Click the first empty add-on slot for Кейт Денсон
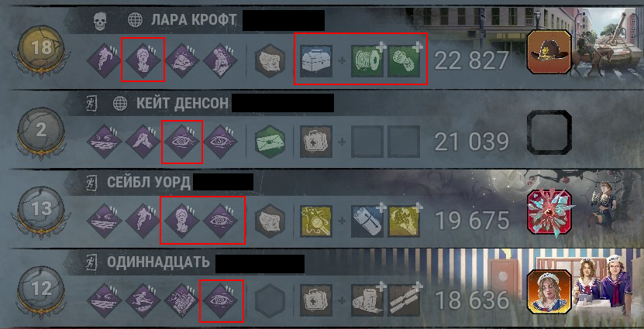This screenshot has width=644, height=329. tap(367, 142)
